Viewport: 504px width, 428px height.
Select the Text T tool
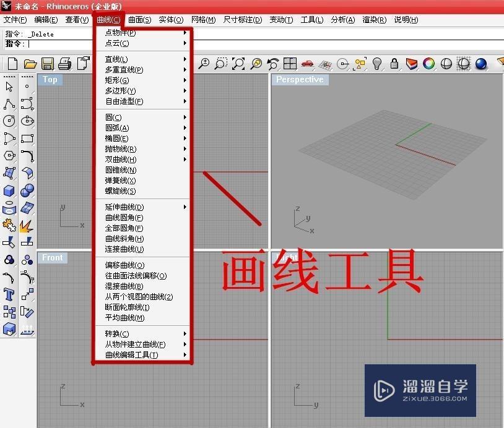pyautogui.click(x=9, y=294)
